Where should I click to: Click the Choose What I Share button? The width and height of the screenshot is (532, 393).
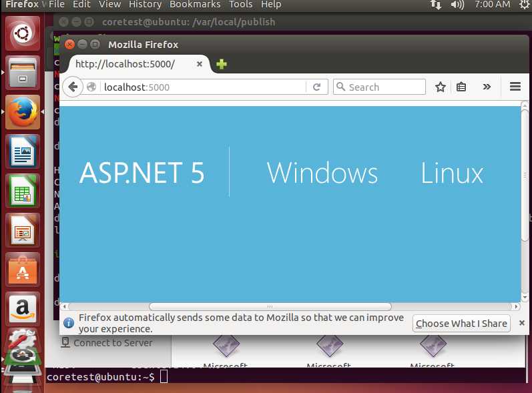(x=461, y=324)
